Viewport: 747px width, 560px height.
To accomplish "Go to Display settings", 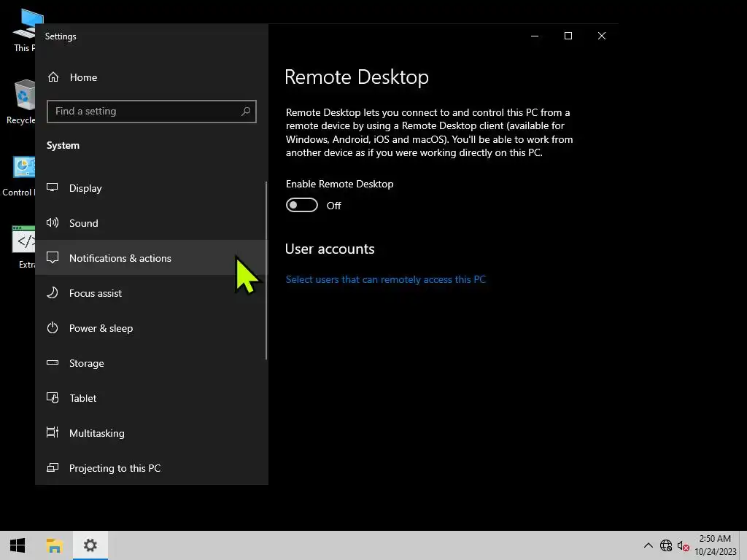I will coord(152,188).
